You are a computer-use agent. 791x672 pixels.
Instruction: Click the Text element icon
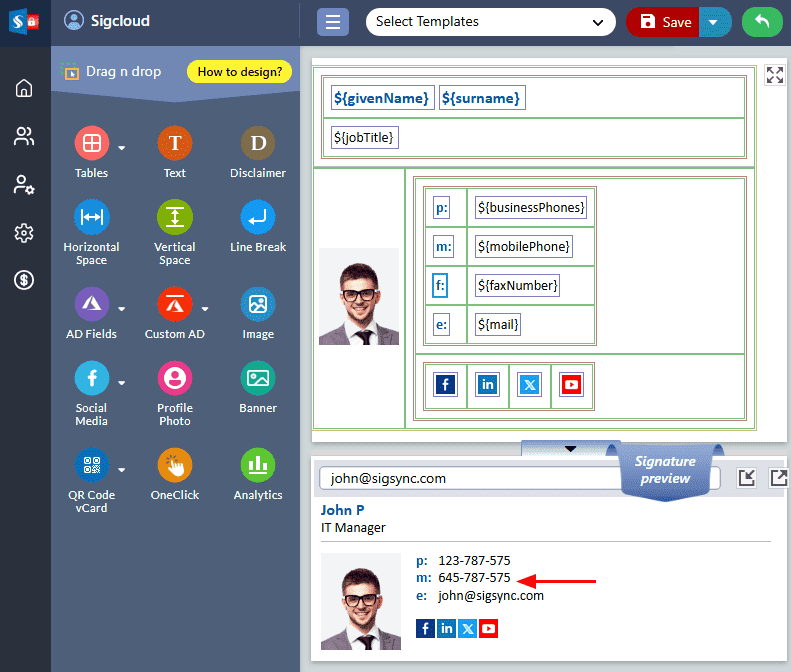174,144
